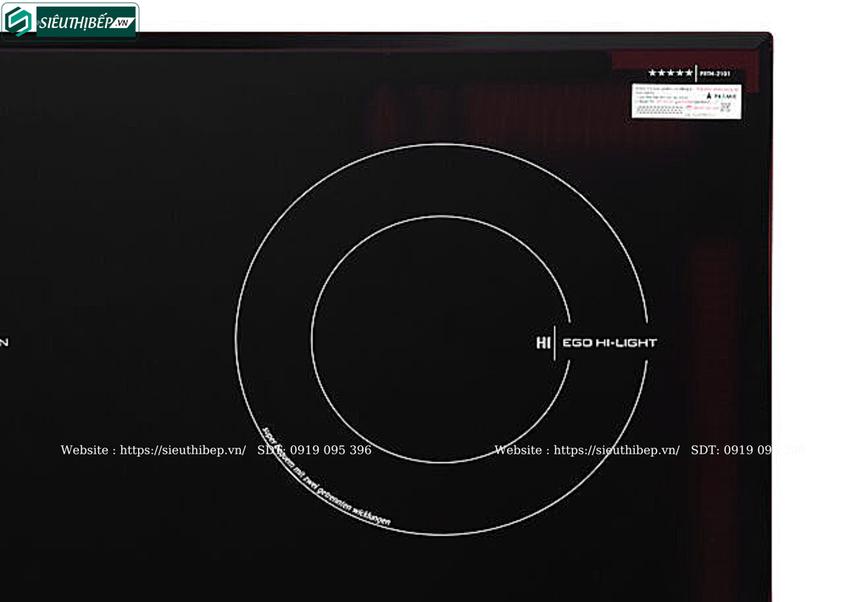Image resolution: width=868 pixels, height=602 pixels.
Task: Click the curved German text on the outer ring
Action: click(x=325, y=477)
